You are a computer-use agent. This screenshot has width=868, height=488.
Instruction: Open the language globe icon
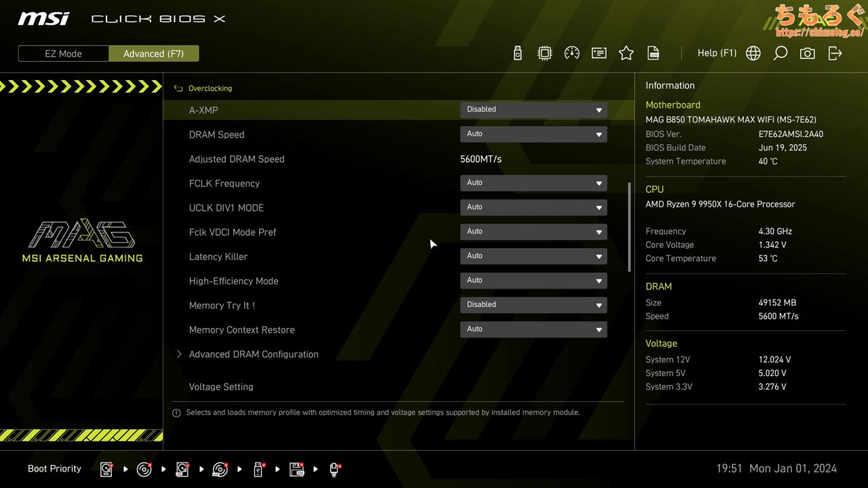753,54
